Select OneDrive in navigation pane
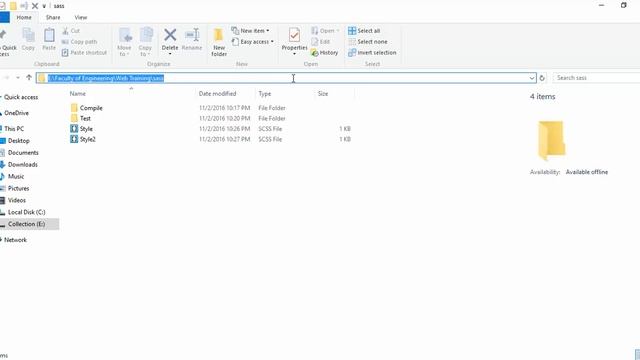The height and width of the screenshot is (360, 640). tap(16, 113)
